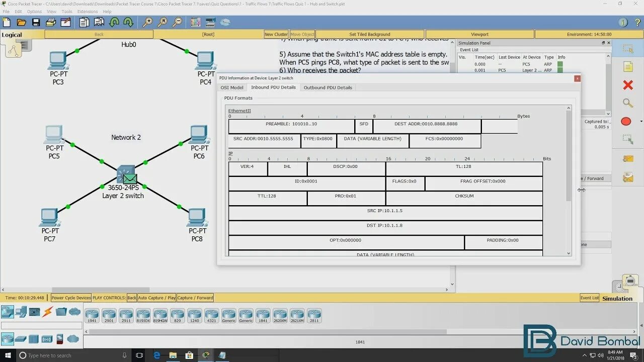This screenshot has height=362, width=644.
Task: Open the Tools menu
Action: click(x=66, y=12)
